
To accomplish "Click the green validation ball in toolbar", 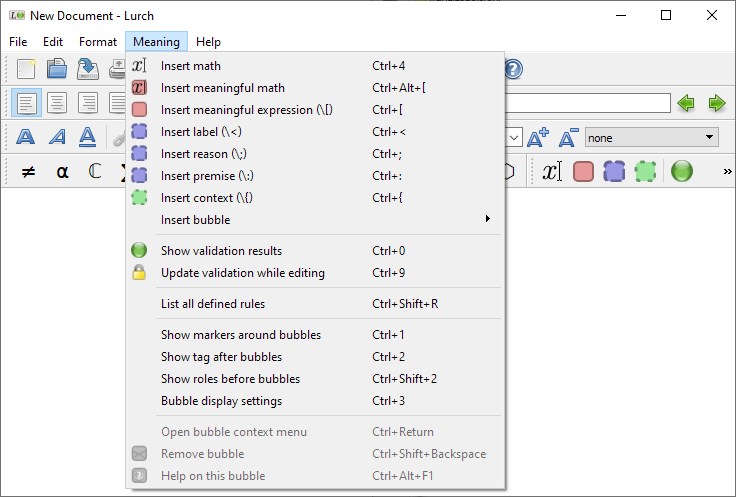I will tap(682, 171).
